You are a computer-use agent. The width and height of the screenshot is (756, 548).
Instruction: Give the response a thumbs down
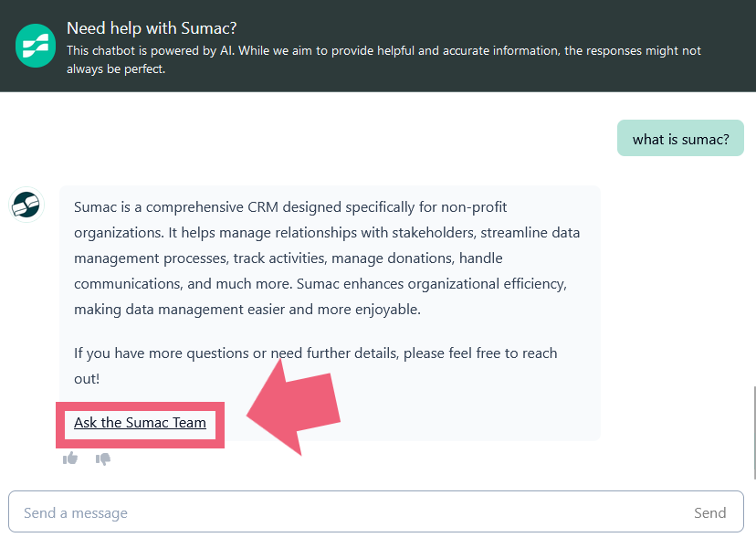point(102,458)
